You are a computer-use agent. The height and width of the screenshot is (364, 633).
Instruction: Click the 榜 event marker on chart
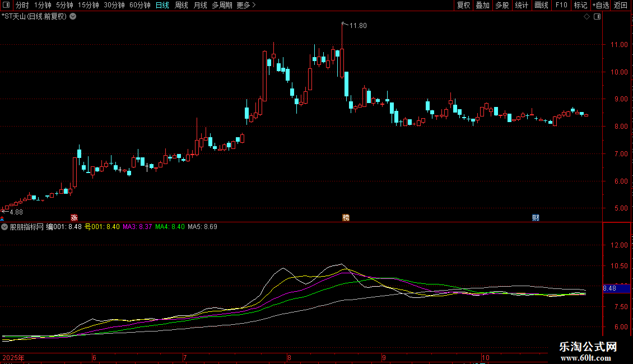point(346,218)
